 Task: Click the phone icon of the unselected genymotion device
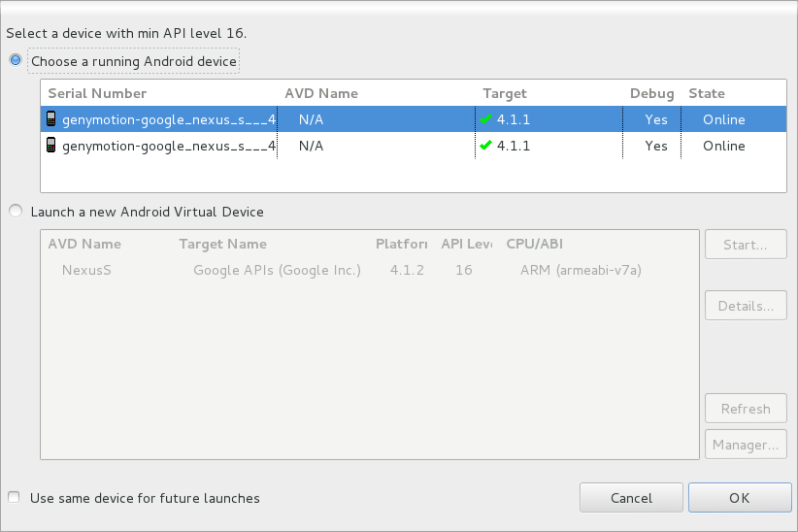[50, 145]
